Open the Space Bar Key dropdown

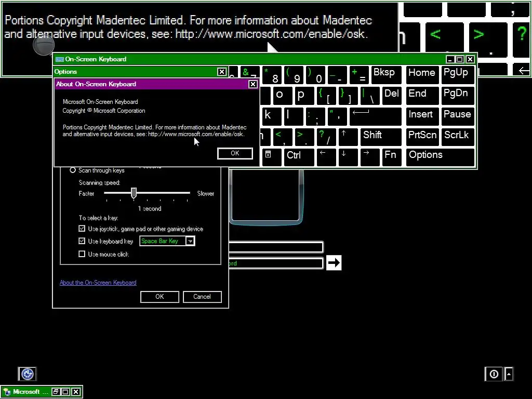(x=190, y=241)
